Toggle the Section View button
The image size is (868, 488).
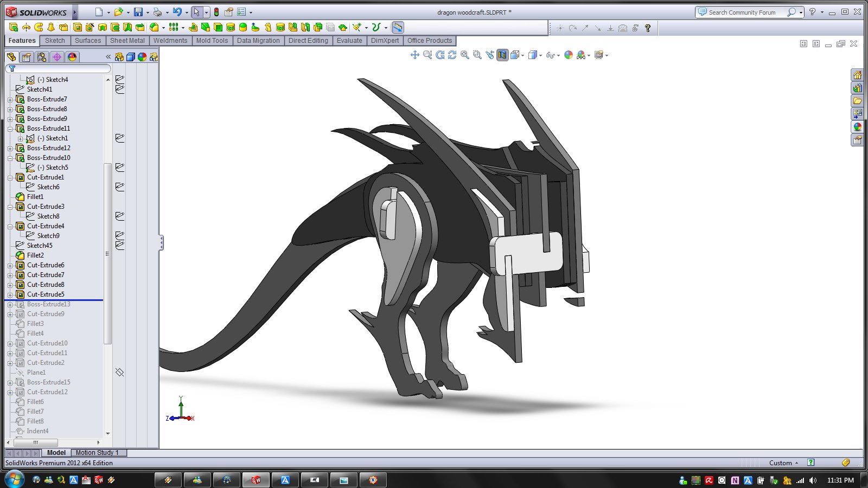tap(502, 55)
